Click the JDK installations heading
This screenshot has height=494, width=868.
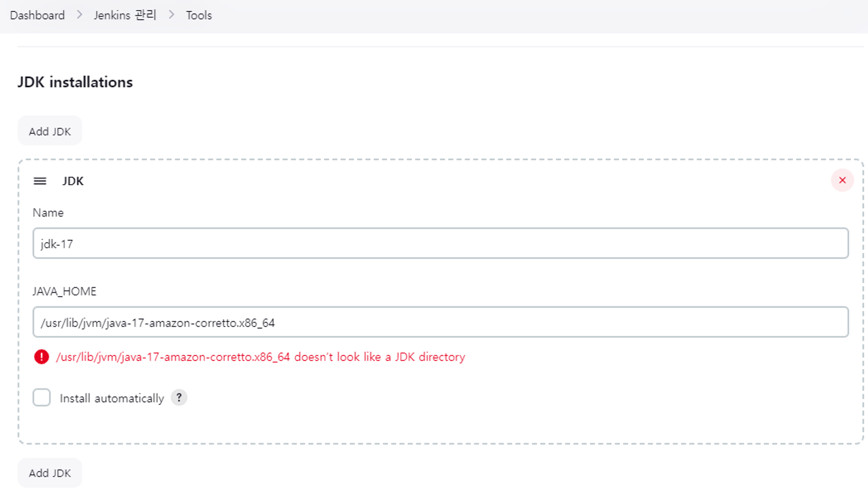(x=75, y=82)
